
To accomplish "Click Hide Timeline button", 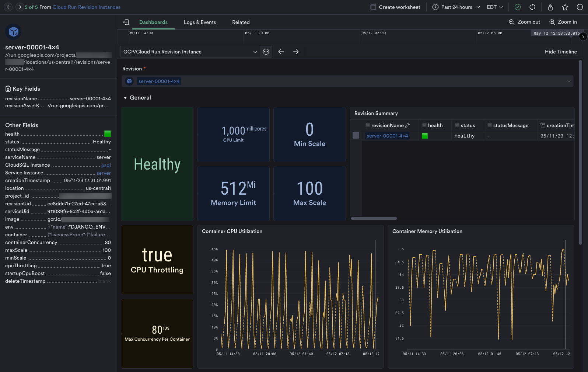I will coord(561,52).
